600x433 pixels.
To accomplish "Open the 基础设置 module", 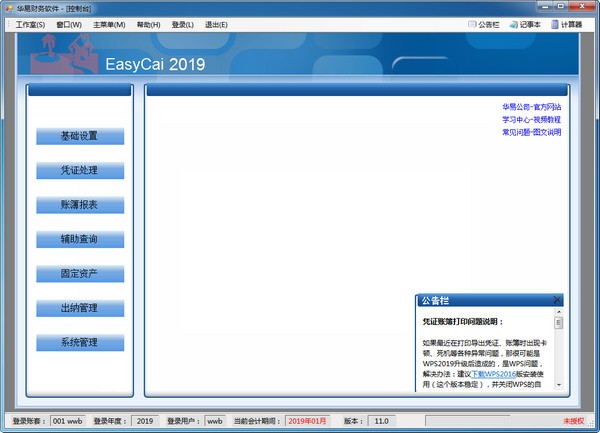I will point(80,136).
